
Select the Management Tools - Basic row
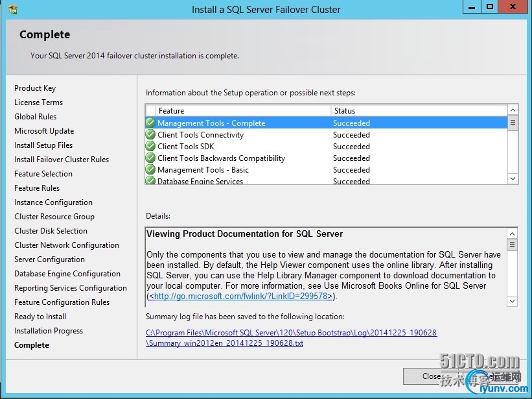pos(327,169)
